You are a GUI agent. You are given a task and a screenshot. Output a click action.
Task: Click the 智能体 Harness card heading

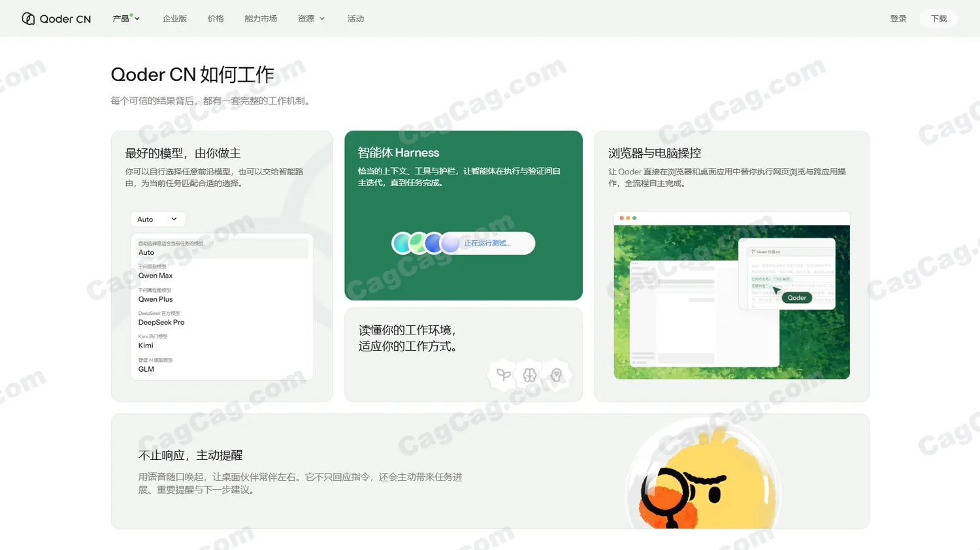(x=399, y=153)
